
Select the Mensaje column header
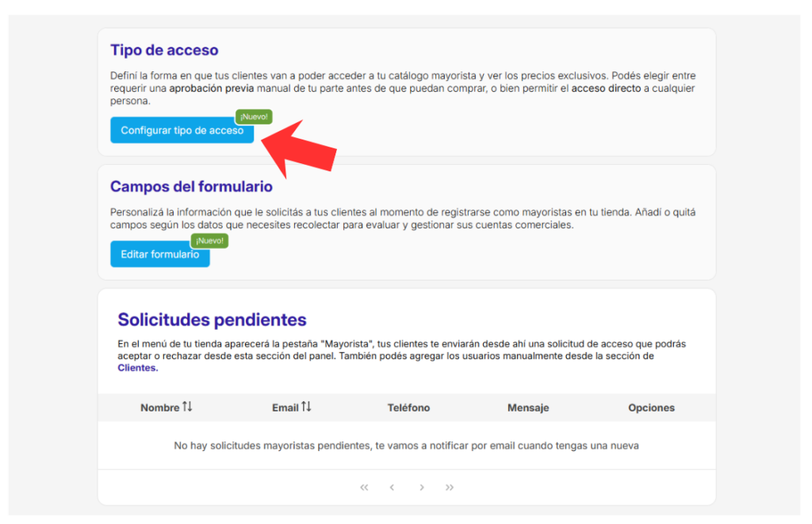(528, 407)
